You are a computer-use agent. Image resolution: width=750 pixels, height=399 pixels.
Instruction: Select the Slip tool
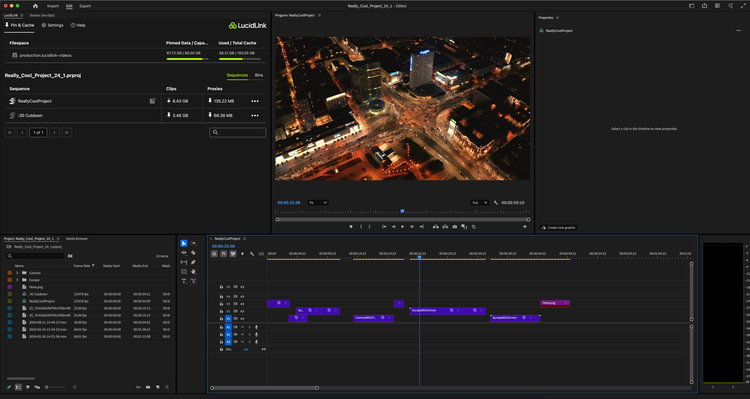(x=184, y=262)
